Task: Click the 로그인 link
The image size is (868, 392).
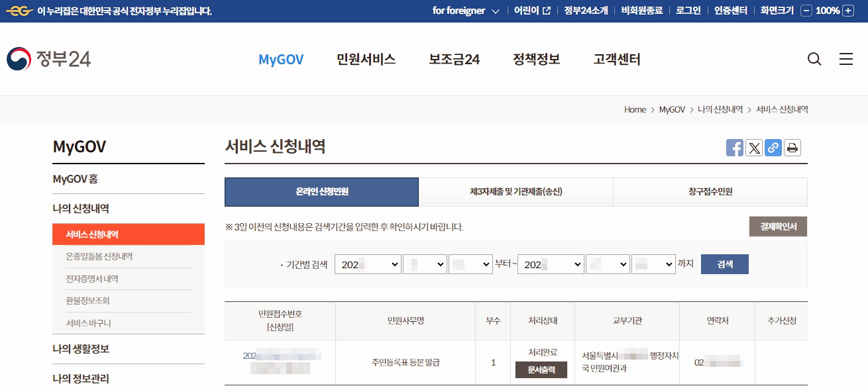Action: (x=687, y=11)
